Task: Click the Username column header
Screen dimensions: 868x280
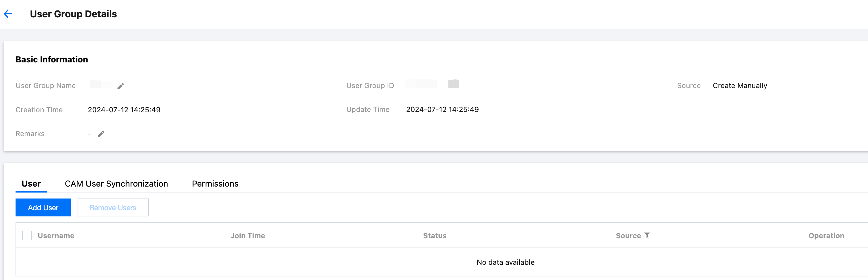Action: (x=56, y=236)
